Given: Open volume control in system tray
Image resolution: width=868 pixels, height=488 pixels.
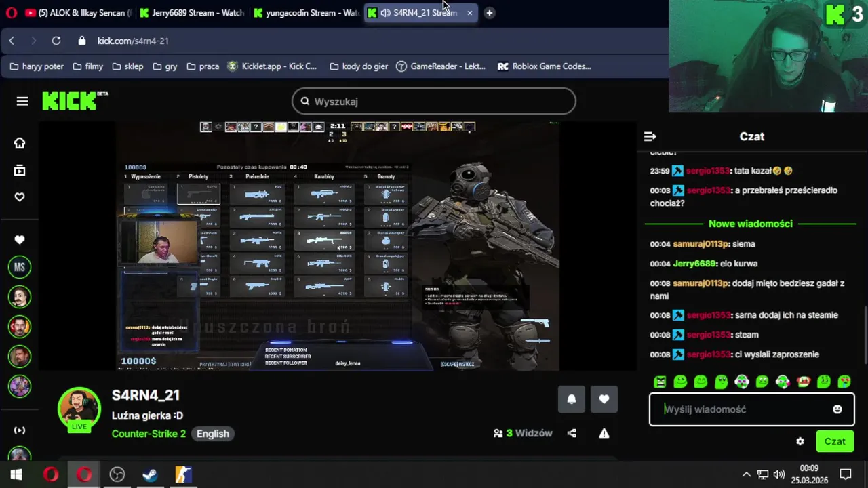Looking at the screenshot, I should click(x=779, y=474).
